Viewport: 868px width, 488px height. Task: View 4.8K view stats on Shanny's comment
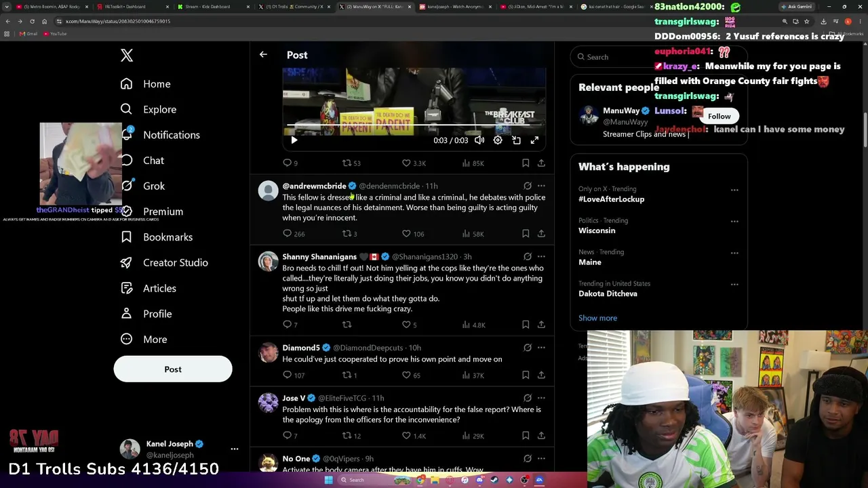(x=473, y=325)
